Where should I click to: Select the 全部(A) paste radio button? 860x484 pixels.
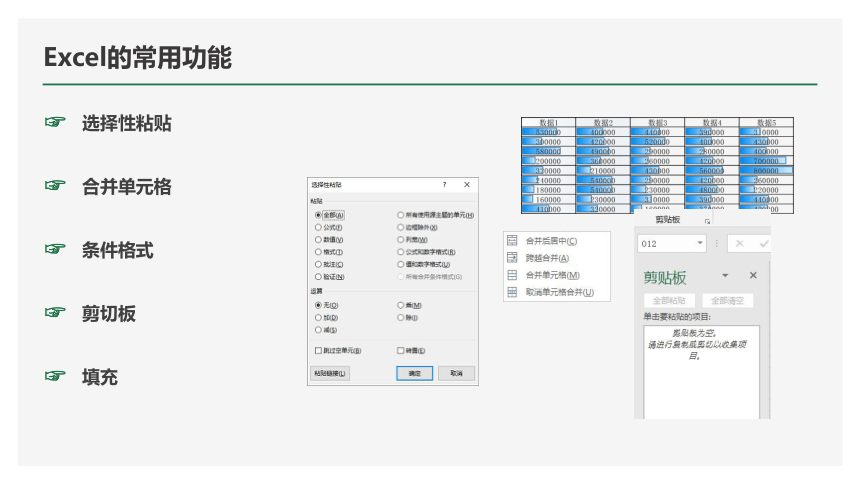(318, 215)
